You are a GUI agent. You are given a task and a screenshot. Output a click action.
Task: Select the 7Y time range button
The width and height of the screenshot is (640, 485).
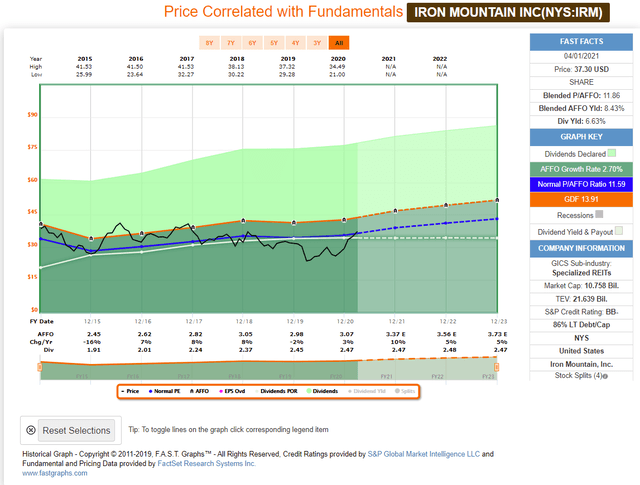pos(231,43)
